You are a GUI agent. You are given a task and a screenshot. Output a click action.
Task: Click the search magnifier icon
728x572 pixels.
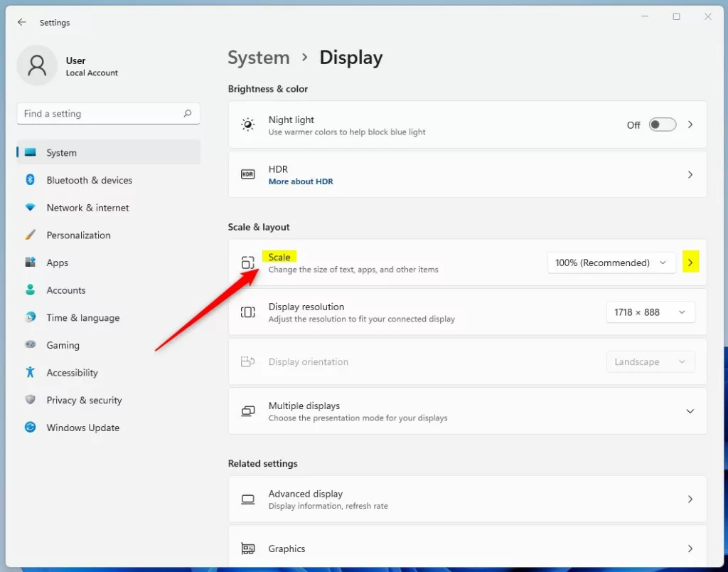pyautogui.click(x=188, y=113)
